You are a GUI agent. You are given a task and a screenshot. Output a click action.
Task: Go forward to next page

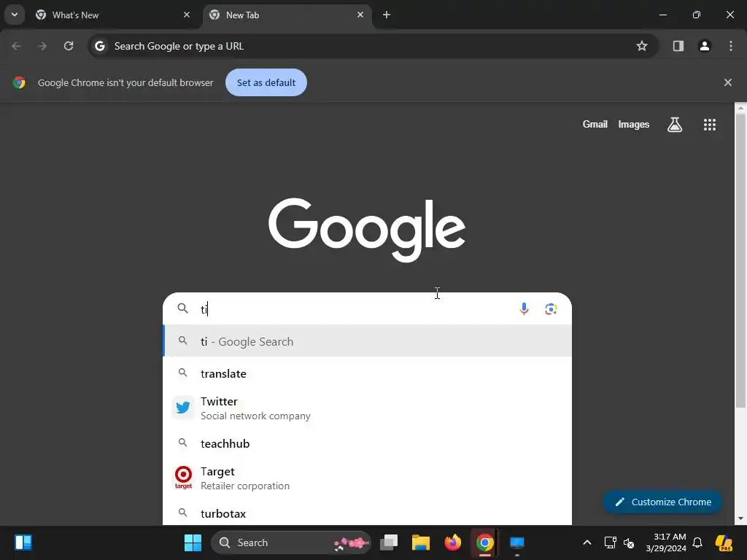point(42,46)
